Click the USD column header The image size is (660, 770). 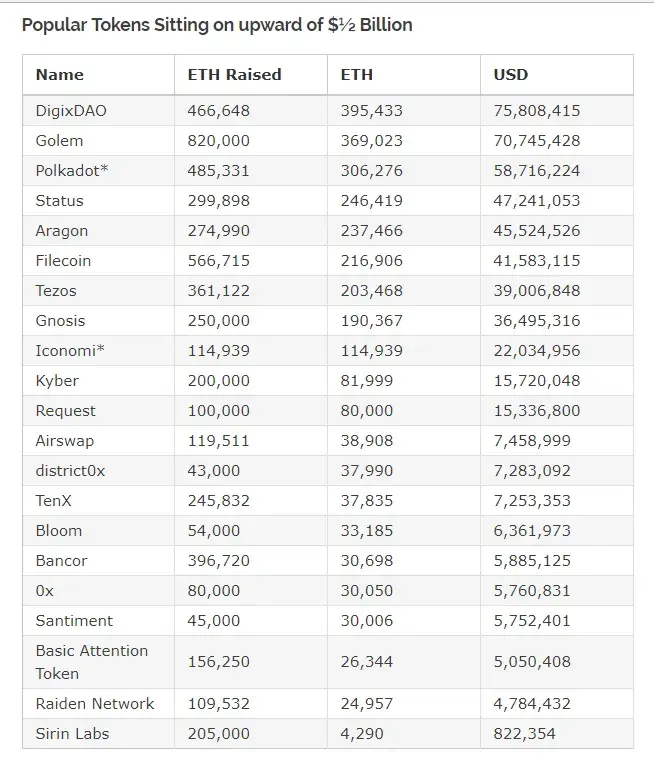[511, 75]
